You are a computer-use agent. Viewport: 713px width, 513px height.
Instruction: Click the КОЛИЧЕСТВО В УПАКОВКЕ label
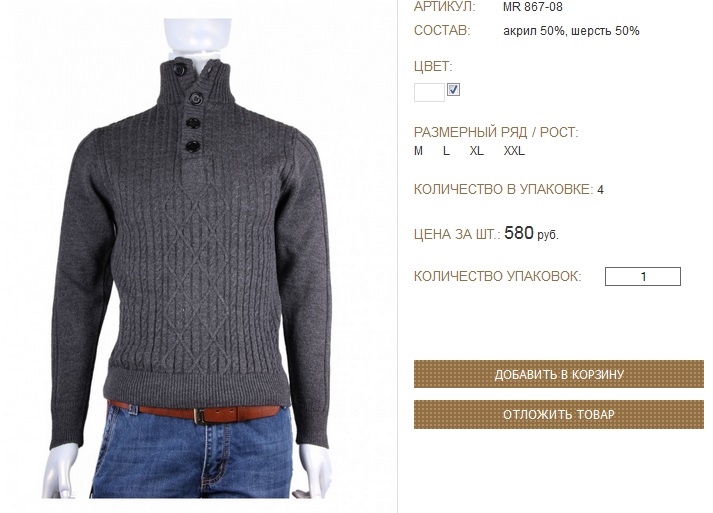(x=503, y=189)
